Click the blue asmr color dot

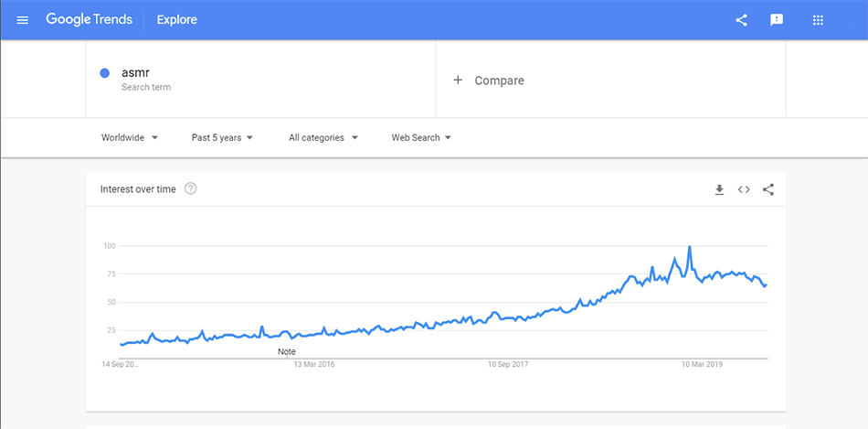[104, 72]
